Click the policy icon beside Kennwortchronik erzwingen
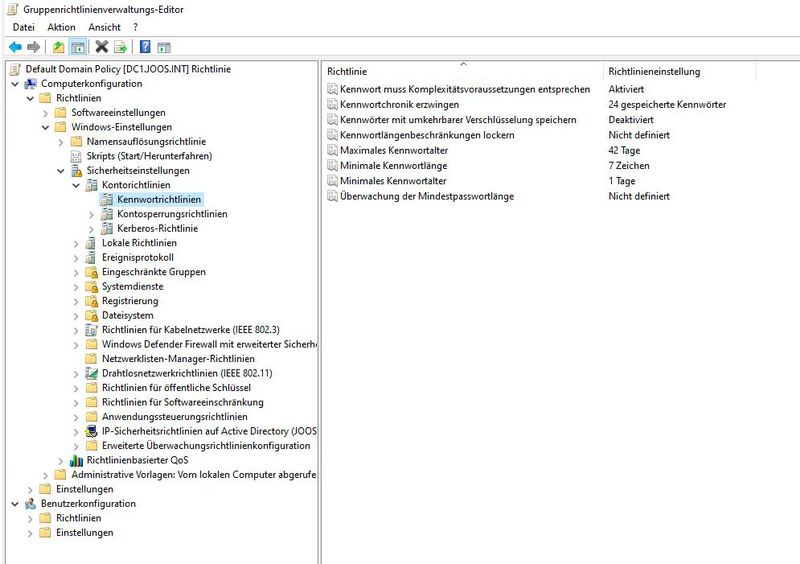The image size is (800, 564). [x=332, y=105]
